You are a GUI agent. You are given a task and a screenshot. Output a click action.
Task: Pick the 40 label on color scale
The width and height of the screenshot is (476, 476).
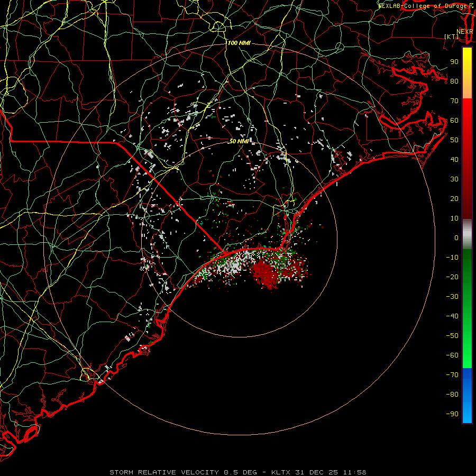pos(454,160)
